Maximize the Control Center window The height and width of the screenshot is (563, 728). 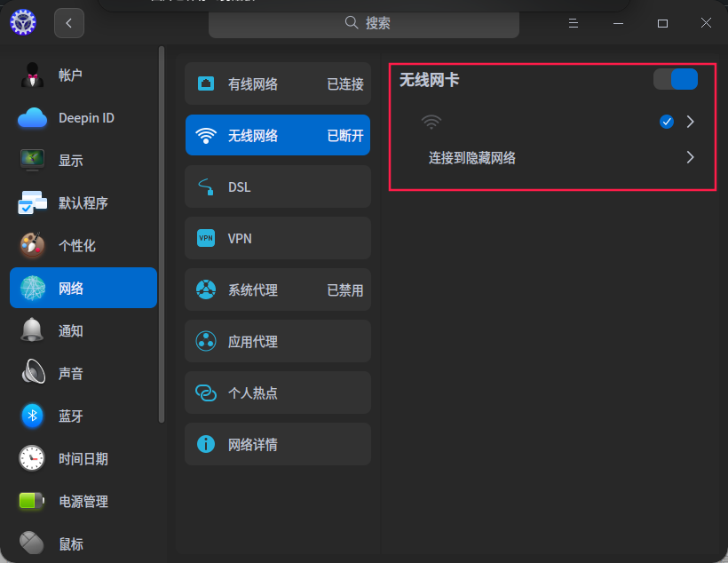[662, 23]
